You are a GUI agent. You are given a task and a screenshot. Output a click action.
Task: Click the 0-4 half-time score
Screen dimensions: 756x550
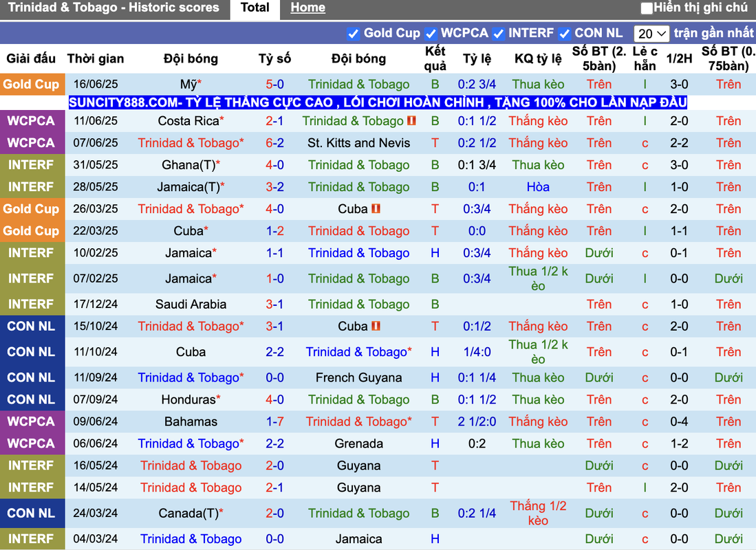679,421
